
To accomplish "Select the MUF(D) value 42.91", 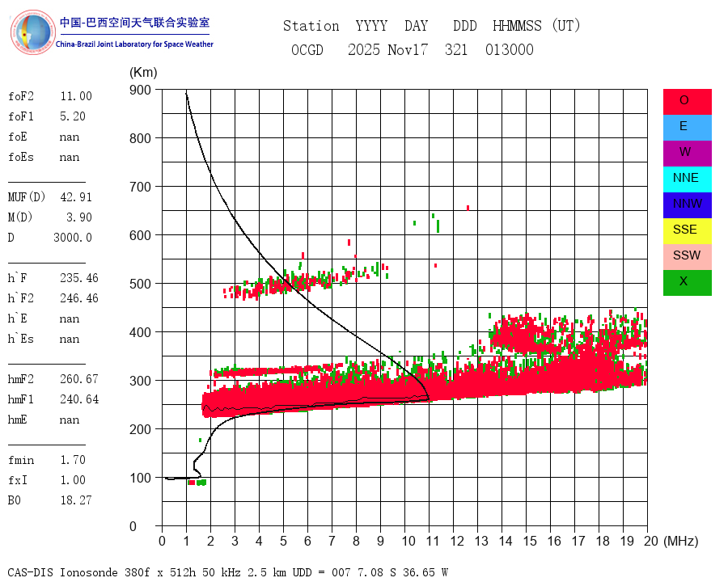I will point(75,196).
